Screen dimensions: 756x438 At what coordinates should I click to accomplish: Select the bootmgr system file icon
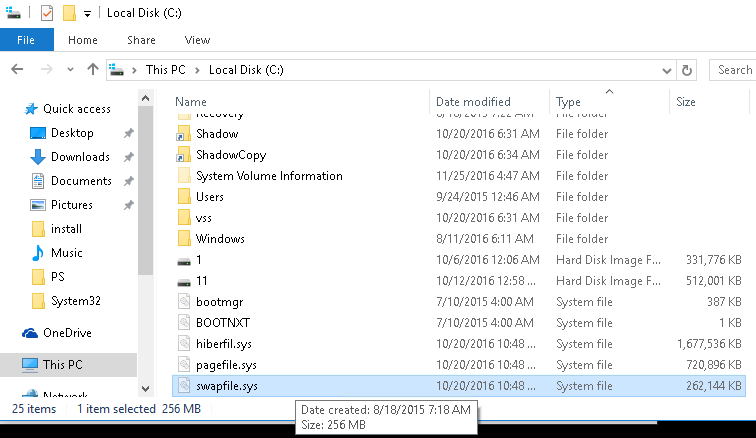pos(184,302)
